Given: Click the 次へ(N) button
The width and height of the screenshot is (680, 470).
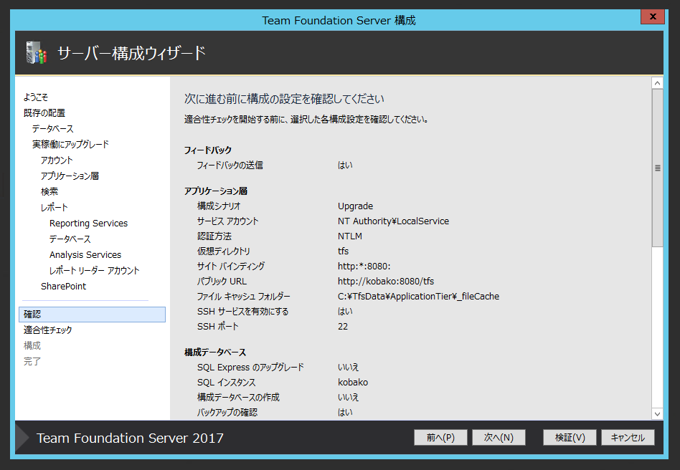Looking at the screenshot, I should click(499, 437).
